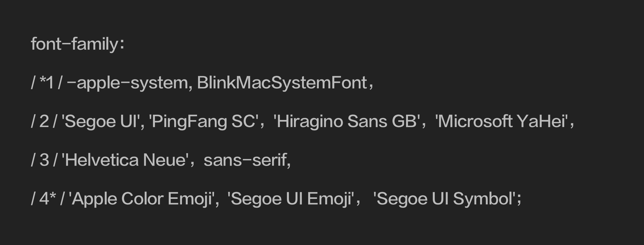Image resolution: width=644 pixels, height=245 pixels.
Task: Click the 'PingFang SC' font name
Action: 203,122
